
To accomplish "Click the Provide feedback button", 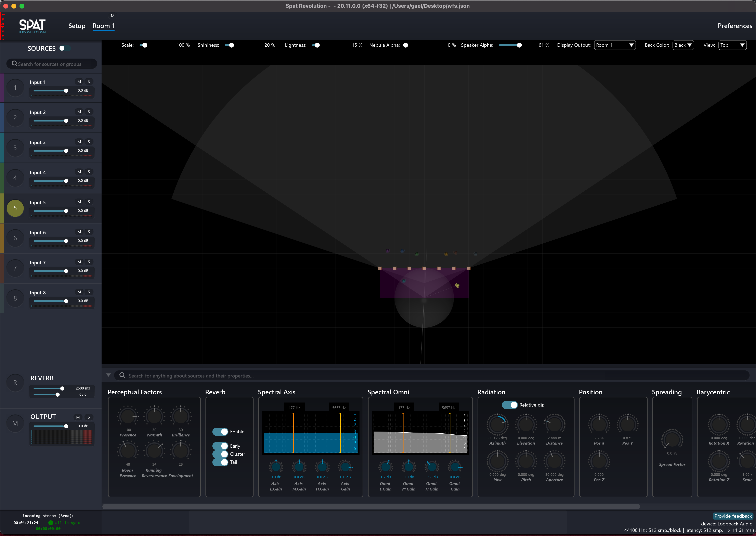I will click(x=733, y=516).
